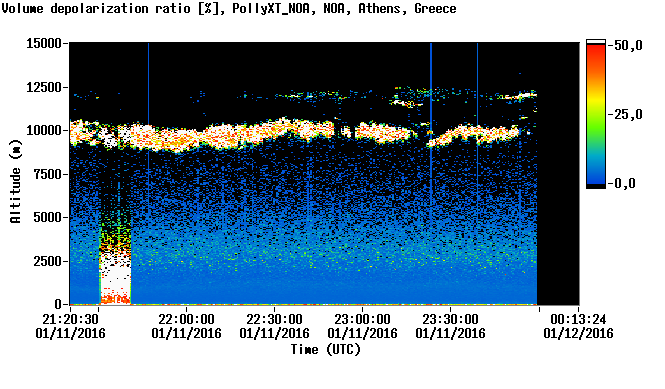The width and height of the screenshot is (665, 389).
Task: Select the 5000 altitude tick label
Action: click(48, 218)
